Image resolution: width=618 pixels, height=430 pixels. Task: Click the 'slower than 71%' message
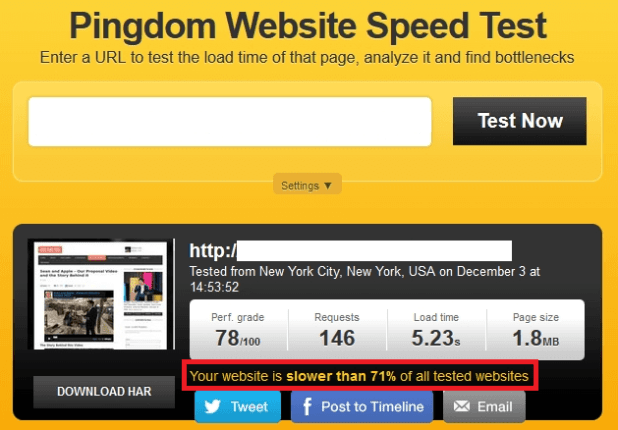(359, 376)
